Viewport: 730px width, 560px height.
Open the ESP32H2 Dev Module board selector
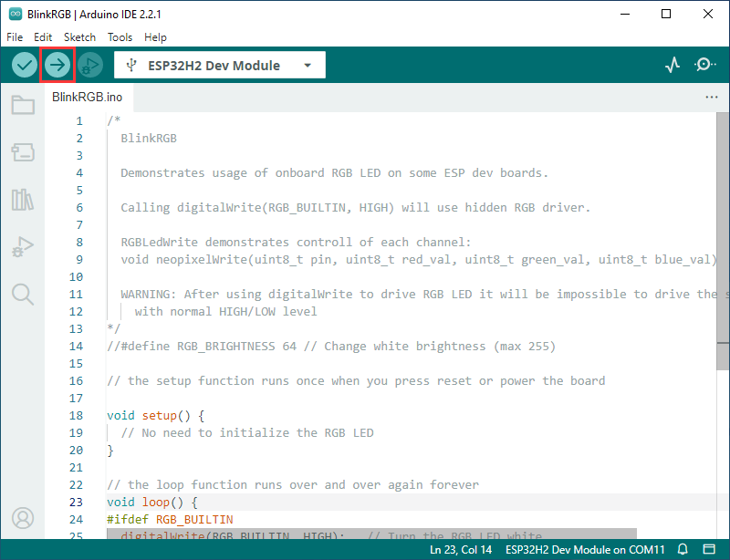click(x=220, y=65)
